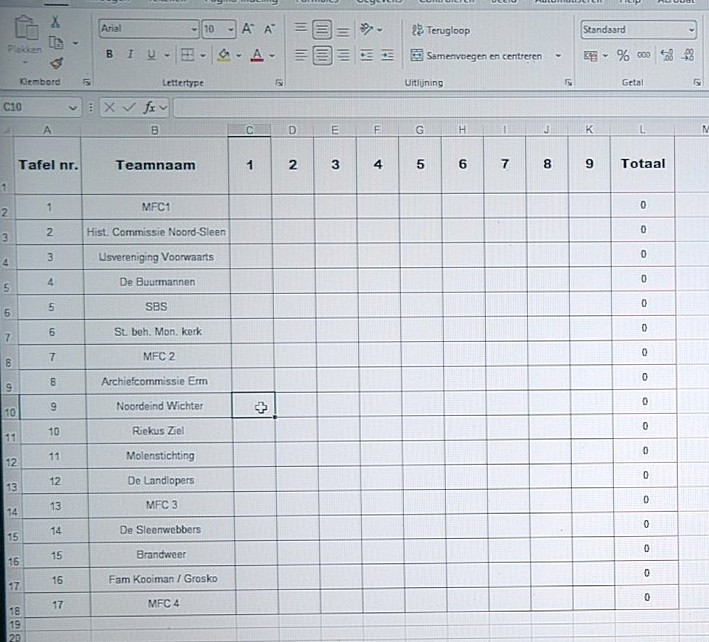Screen dimensions: 709x642
Task: Toggle bold formatting
Action: click(x=110, y=55)
